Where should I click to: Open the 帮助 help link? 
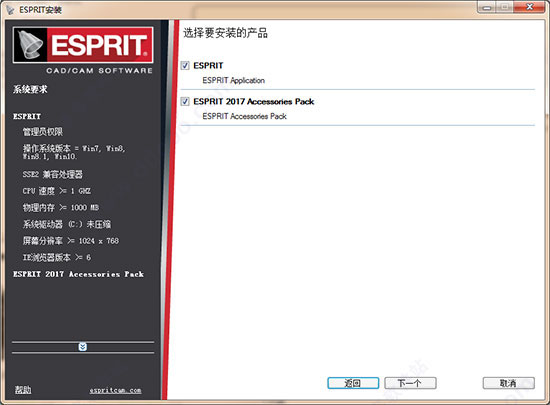pos(23,390)
